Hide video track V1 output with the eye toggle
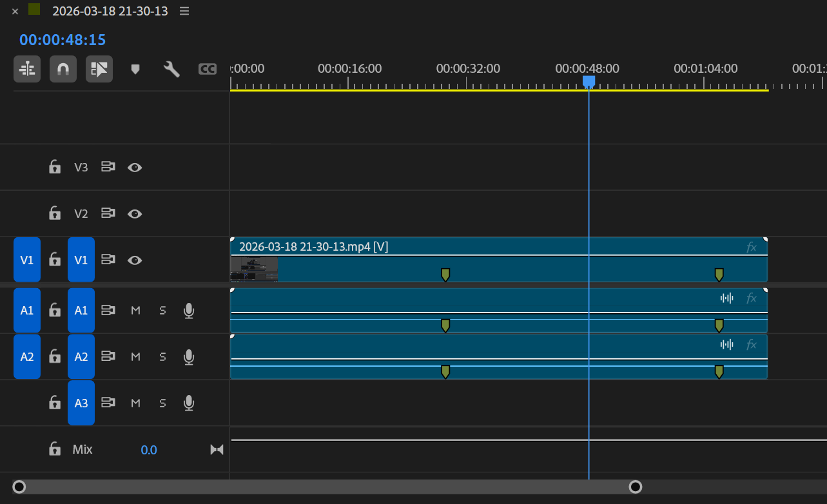This screenshot has height=504, width=827. click(x=135, y=260)
